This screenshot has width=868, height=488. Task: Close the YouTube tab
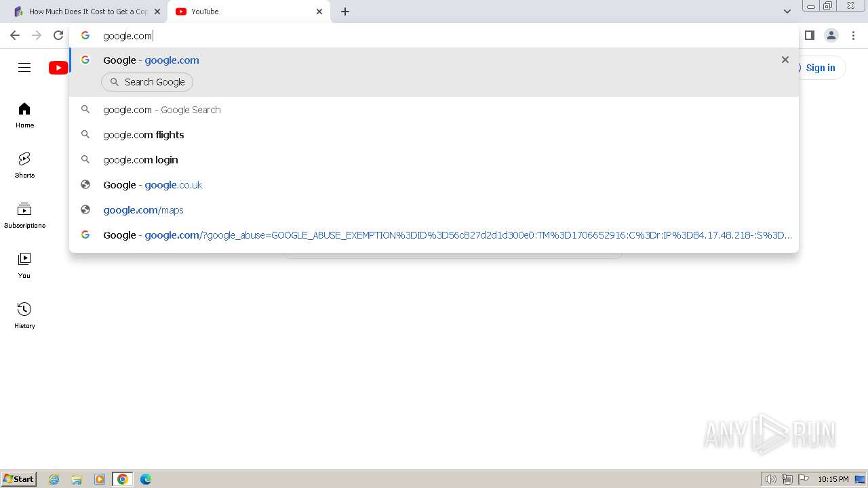pyautogui.click(x=319, y=12)
